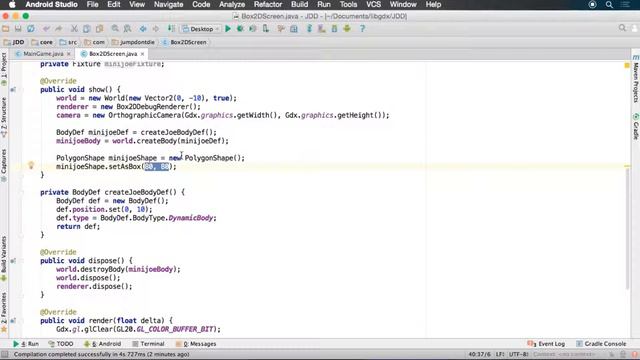Image resolution: width=640 pixels, height=360 pixels.
Task: Click the Undo toolbar icon
Action: [x=46, y=29]
